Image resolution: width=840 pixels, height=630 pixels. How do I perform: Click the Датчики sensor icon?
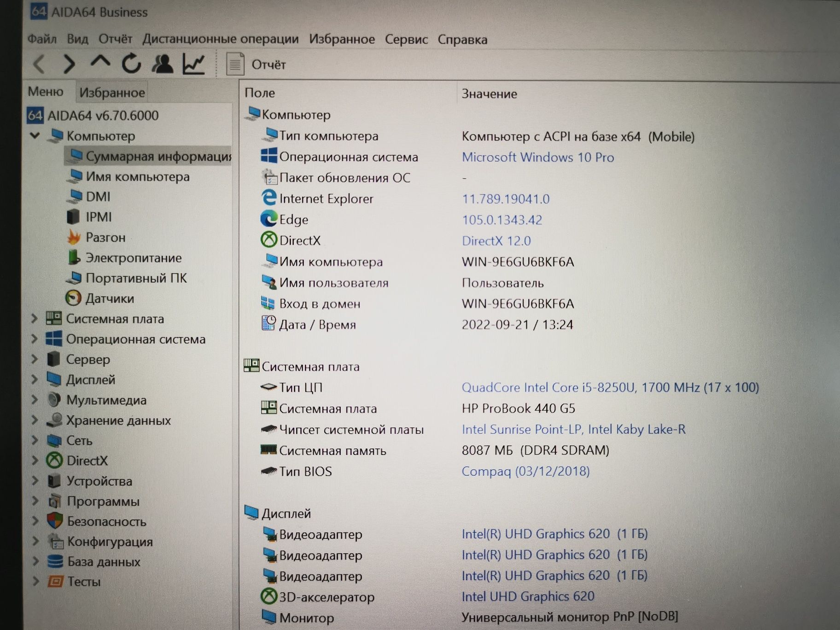click(73, 298)
